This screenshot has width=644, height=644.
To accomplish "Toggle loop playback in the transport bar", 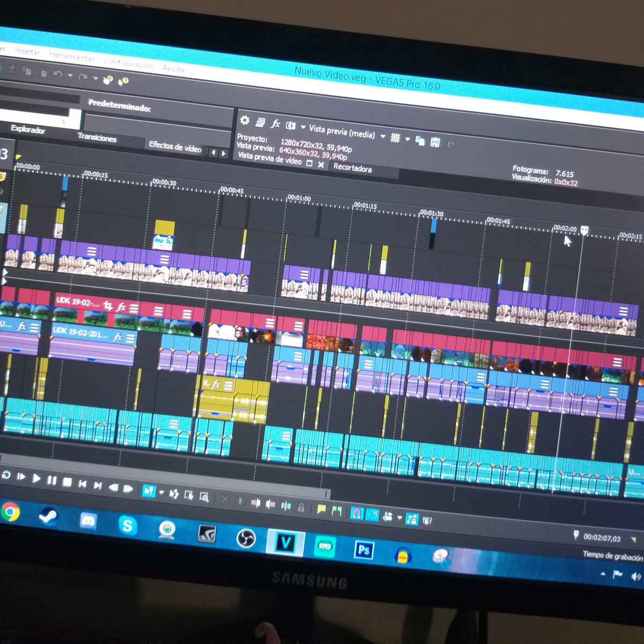I will click(6, 475).
